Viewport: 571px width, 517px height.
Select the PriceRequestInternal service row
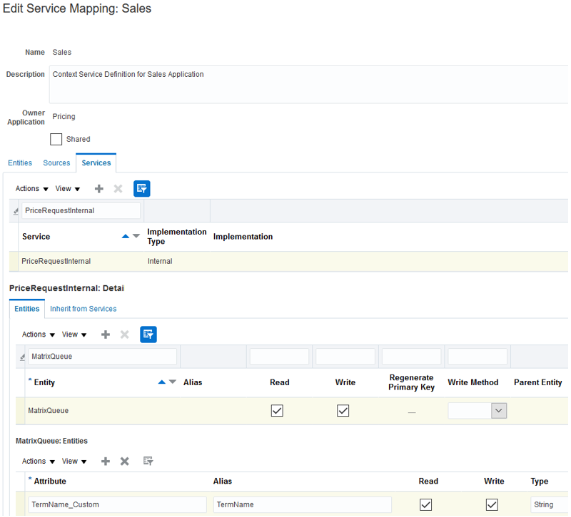(x=288, y=261)
